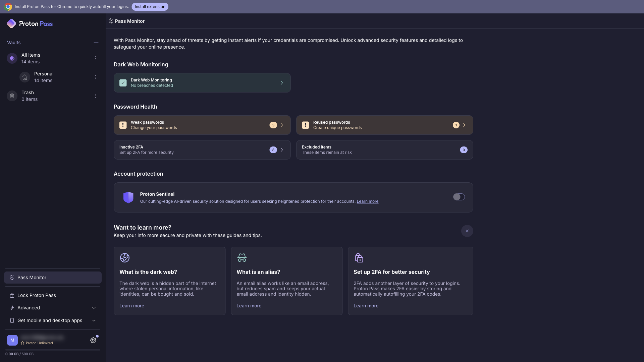644x362 pixels.
Task: Open Inactive 2FA list chevron
Action: point(282,150)
